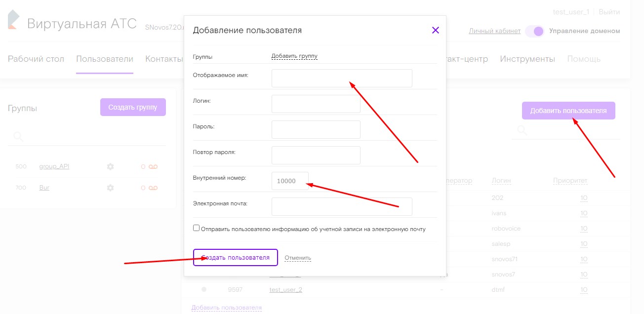The height and width of the screenshot is (314, 644).
Task: Open the Рабочий стол tab
Action: click(x=36, y=59)
